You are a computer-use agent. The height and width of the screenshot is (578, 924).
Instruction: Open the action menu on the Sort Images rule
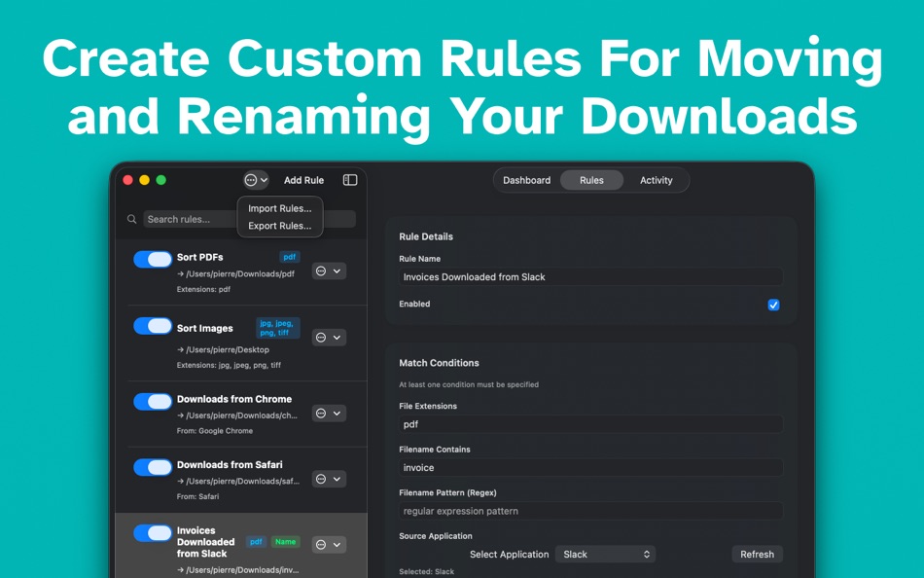pos(321,337)
